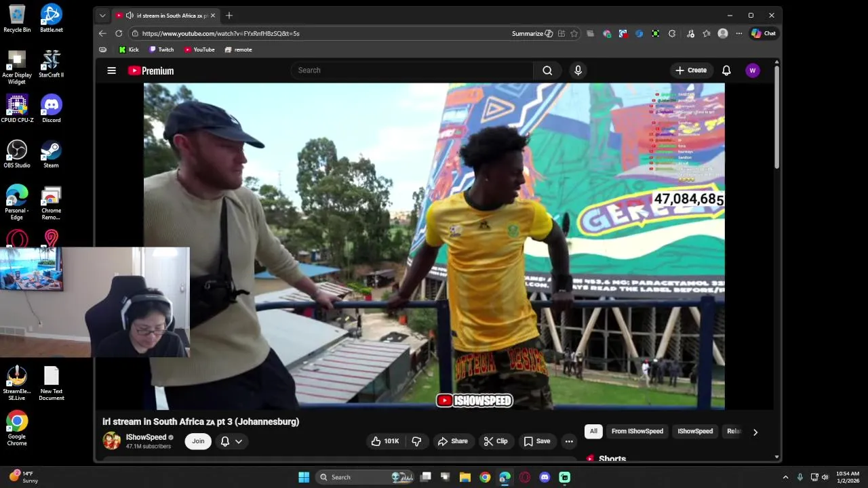
Task: Open Battle.net desktop shortcut
Action: (x=52, y=18)
